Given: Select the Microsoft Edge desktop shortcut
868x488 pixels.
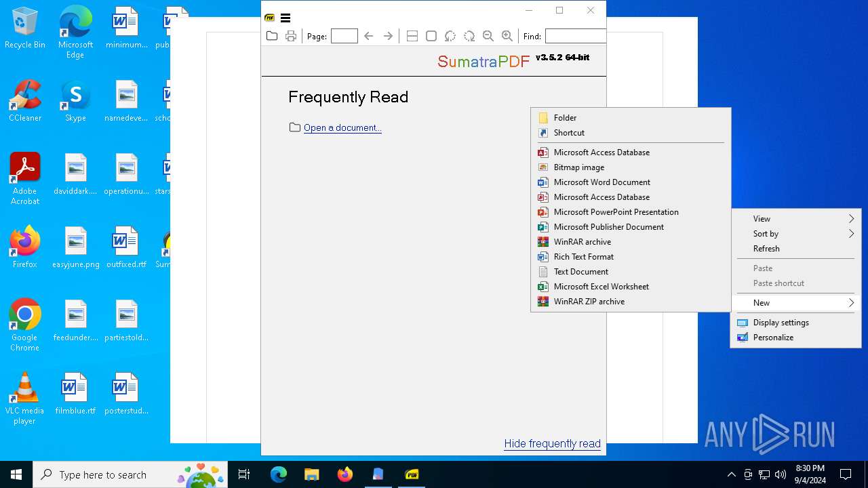Looking at the screenshot, I should point(75,33).
